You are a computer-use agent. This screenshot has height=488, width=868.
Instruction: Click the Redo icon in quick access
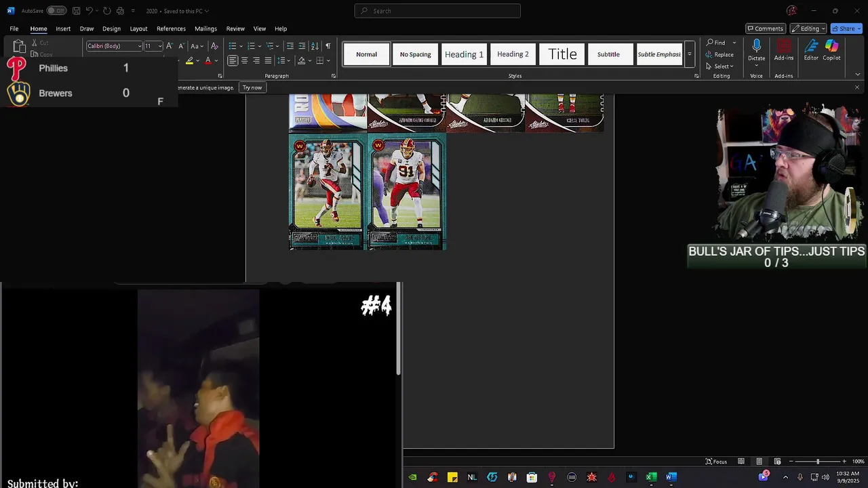pos(106,11)
